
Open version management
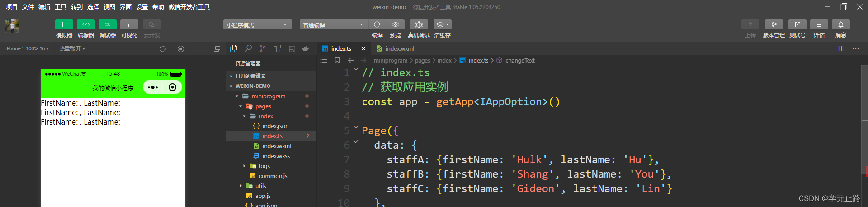click(774, 24)
